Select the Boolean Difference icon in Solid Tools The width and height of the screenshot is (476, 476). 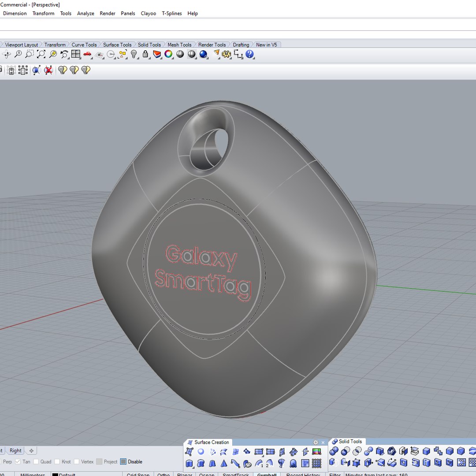tap(346, 451)
